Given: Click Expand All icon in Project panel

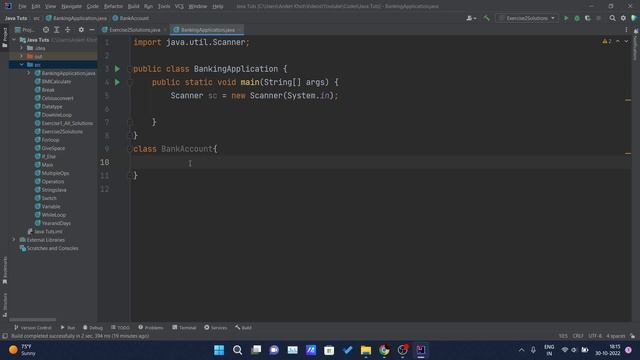Looking at the screenshot, I should 57,30.
